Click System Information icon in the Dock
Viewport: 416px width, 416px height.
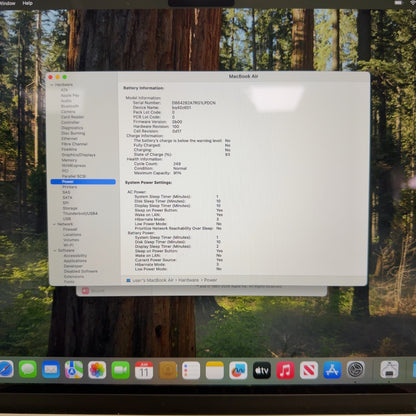[389, 369]
